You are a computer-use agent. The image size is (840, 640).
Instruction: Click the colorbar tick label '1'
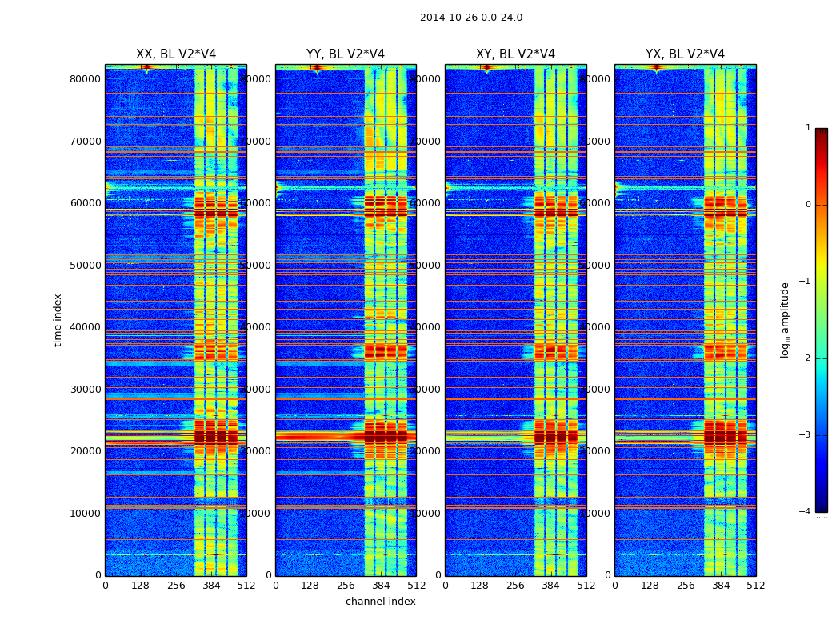(x=808, y=128)
